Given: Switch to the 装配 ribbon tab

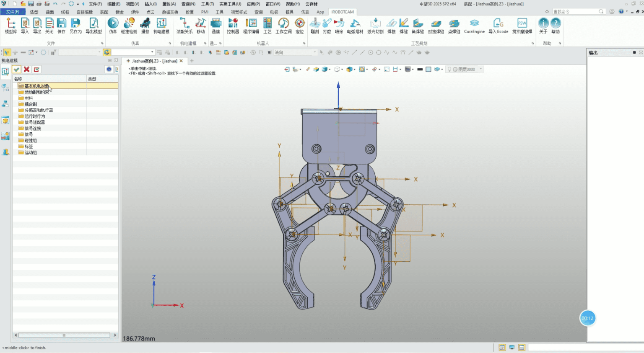Looking at the screenshot, I should (104, 12).
